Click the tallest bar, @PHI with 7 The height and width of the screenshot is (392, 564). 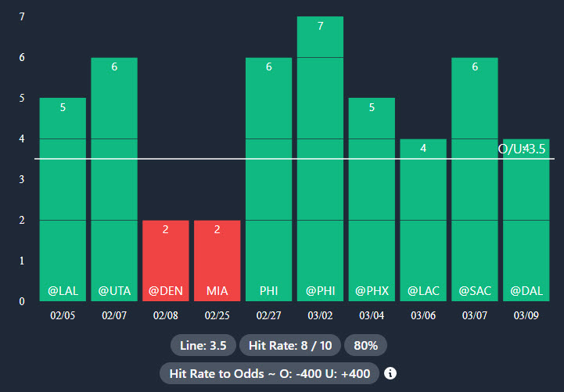(x=320, y=159)
